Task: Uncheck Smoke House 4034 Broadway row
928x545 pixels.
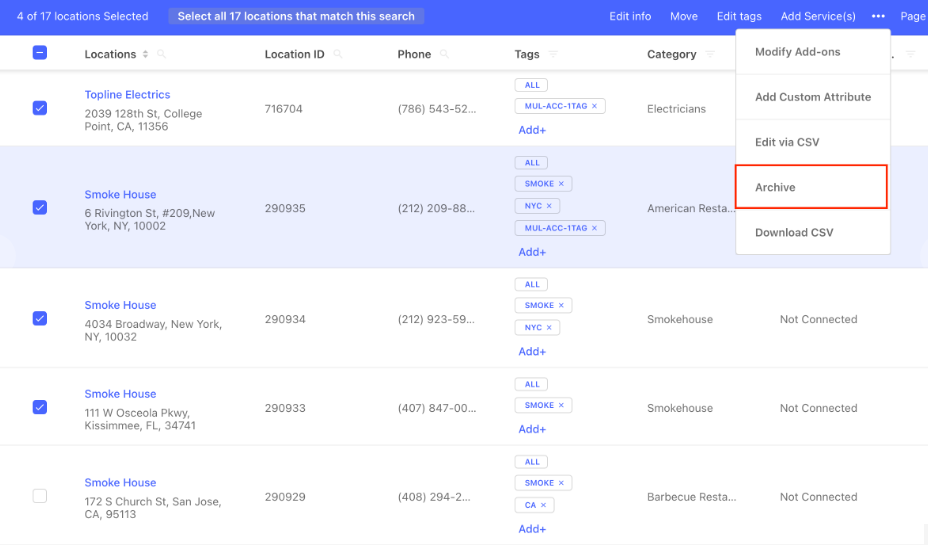Action: [x=40, y=318]
